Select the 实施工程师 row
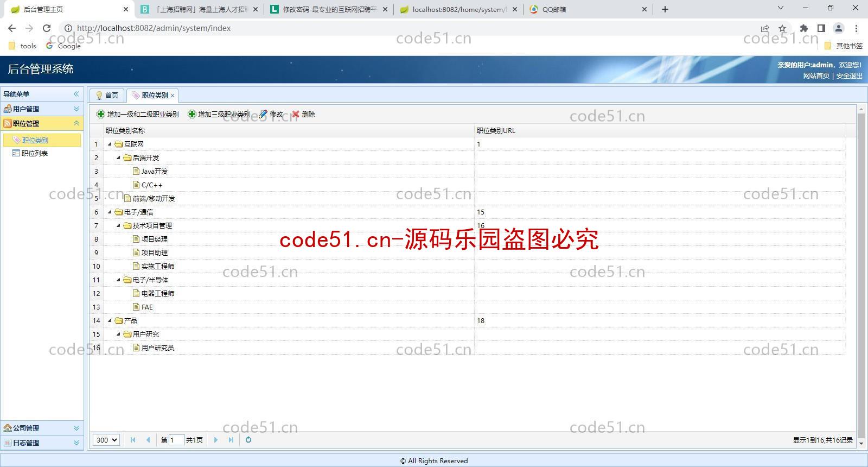868x467 pixels. click(468, 266)
